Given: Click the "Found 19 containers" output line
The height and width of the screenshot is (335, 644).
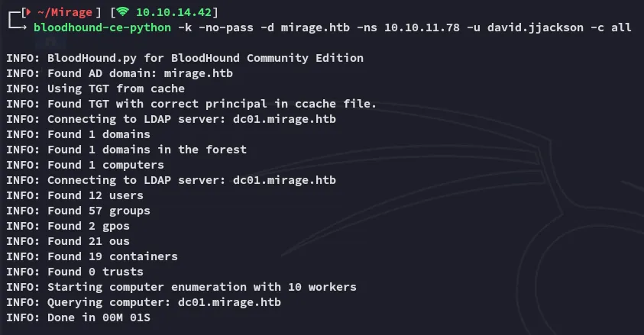Looking at the screenshot, I should (92, 256).
